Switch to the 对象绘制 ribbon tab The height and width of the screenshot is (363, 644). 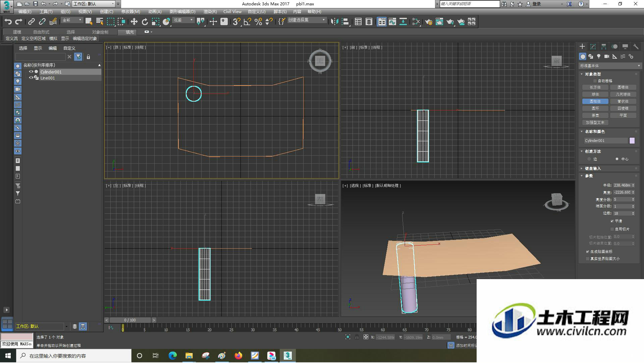pos(100,32)
